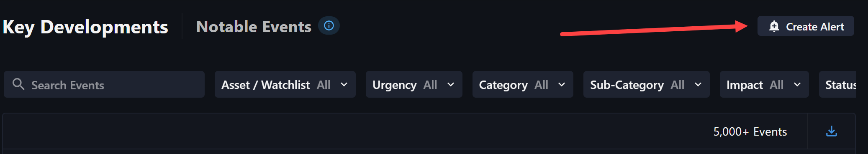Open the Urgency filter dropdown
Image resolution: width=868 pixels, height=154 pixels.
(414, 84)
